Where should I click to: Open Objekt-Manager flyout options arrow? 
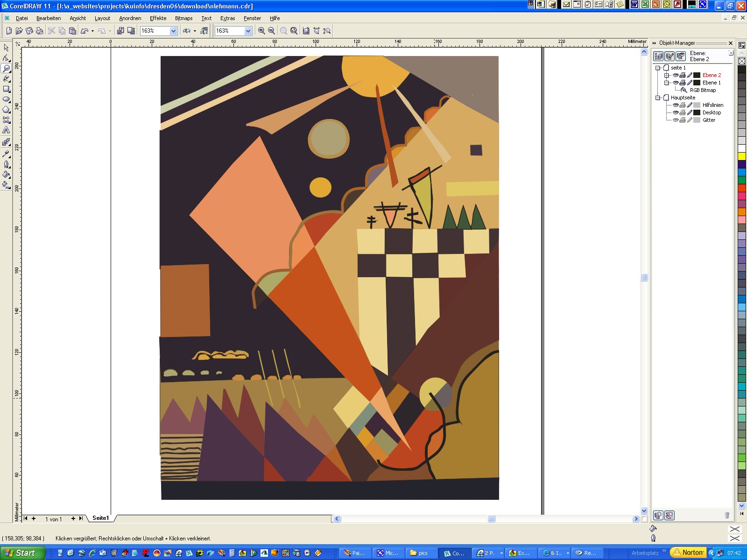point(731,53)
